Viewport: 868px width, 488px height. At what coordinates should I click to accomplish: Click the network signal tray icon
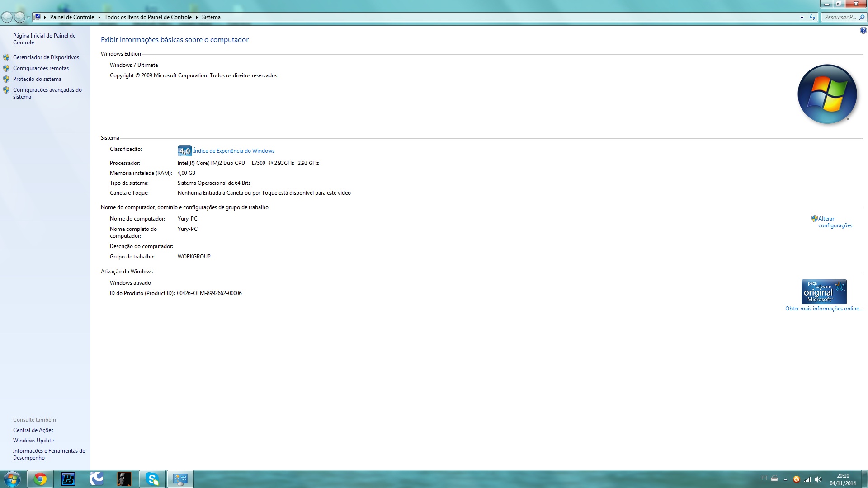pos(807,479)
